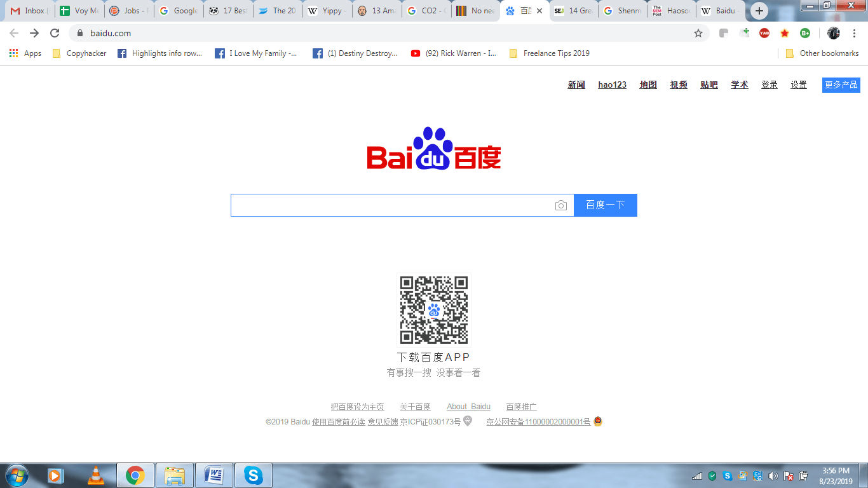The width and height of the screenshot is (868, 488).
Task: Click the browser back arrow
Action: tap(14, 33)
